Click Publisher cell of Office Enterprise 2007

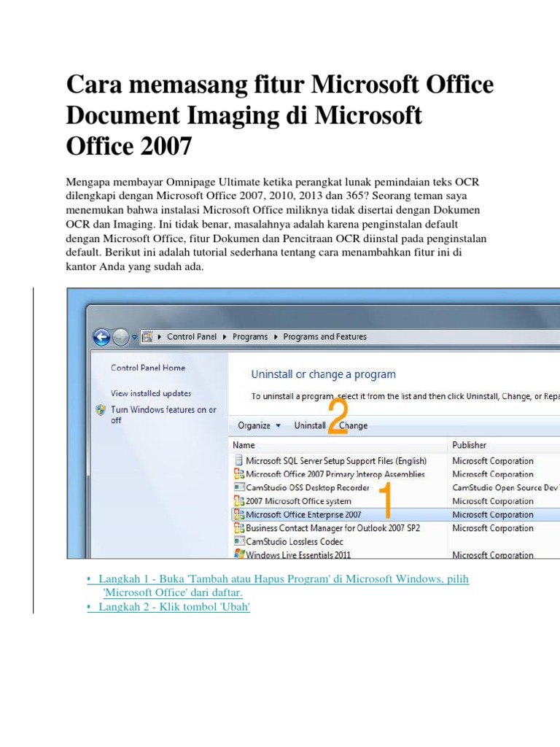click(492, 514)
